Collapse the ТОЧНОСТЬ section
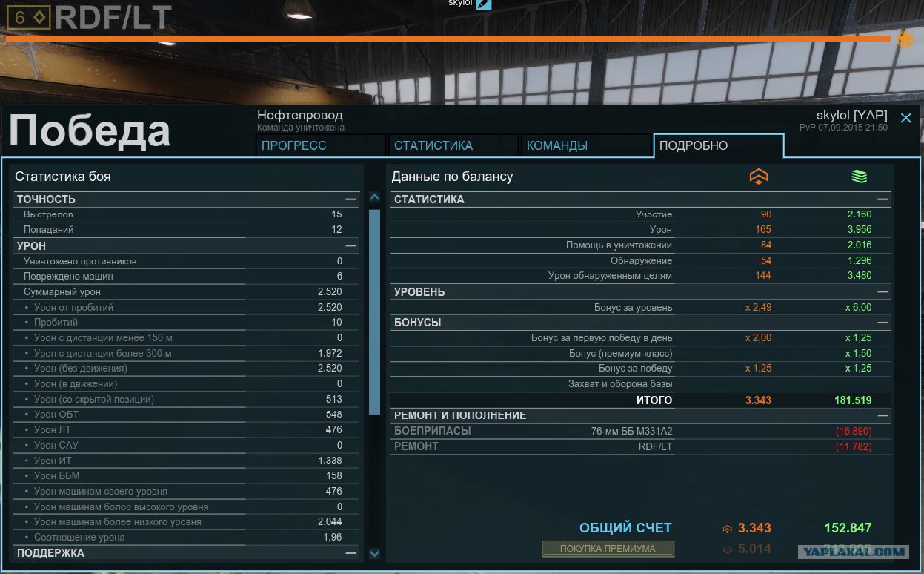924x574 pixels. pos(350,199)
